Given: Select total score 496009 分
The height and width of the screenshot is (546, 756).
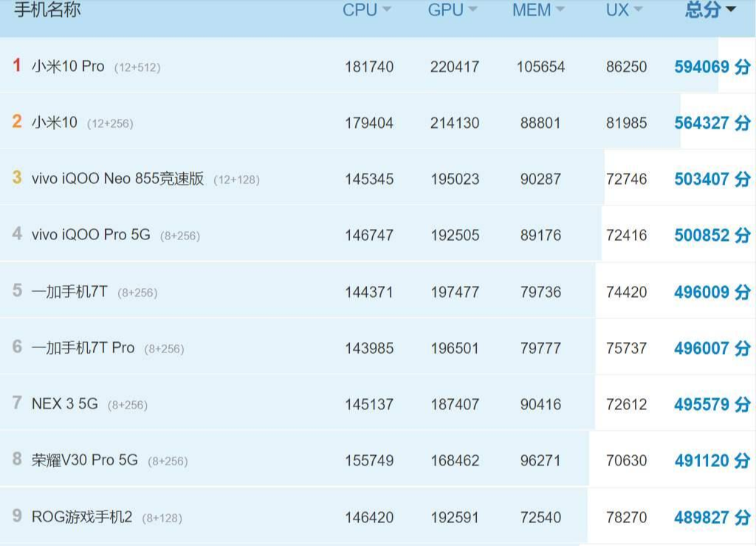Looking at the screenshot, I should click(x=712, y=292).
